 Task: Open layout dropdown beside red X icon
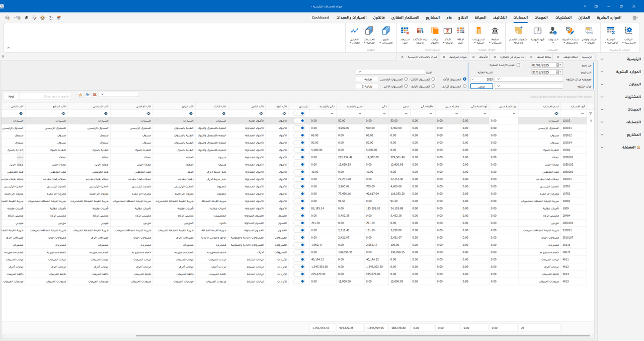(102, 94)
